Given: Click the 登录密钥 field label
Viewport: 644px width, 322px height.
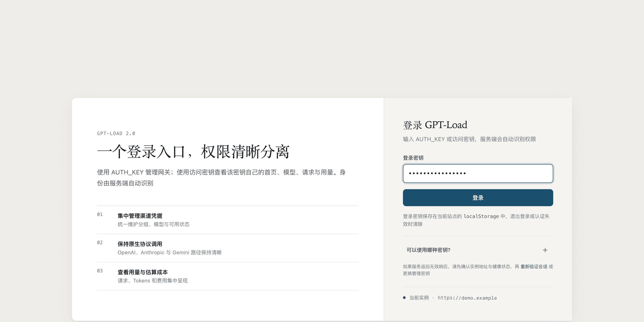Looking at the screenshot, I should tap(413, 158).
